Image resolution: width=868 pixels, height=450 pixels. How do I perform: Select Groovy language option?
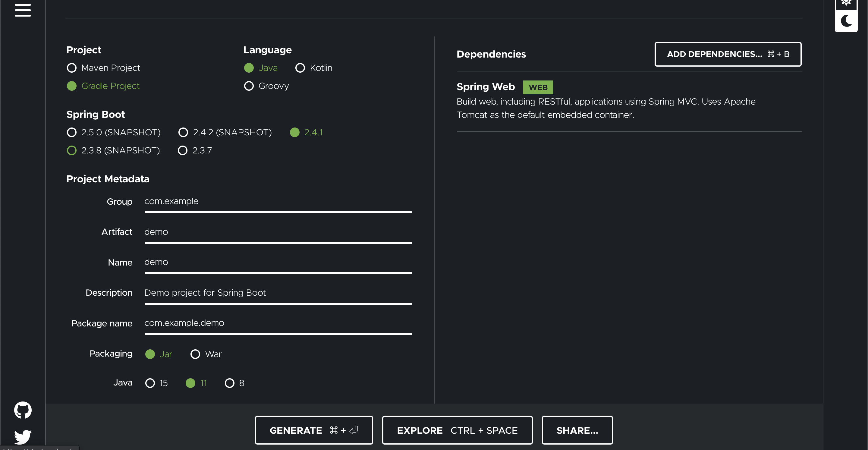pyautogui.click(x=249, y=86)
